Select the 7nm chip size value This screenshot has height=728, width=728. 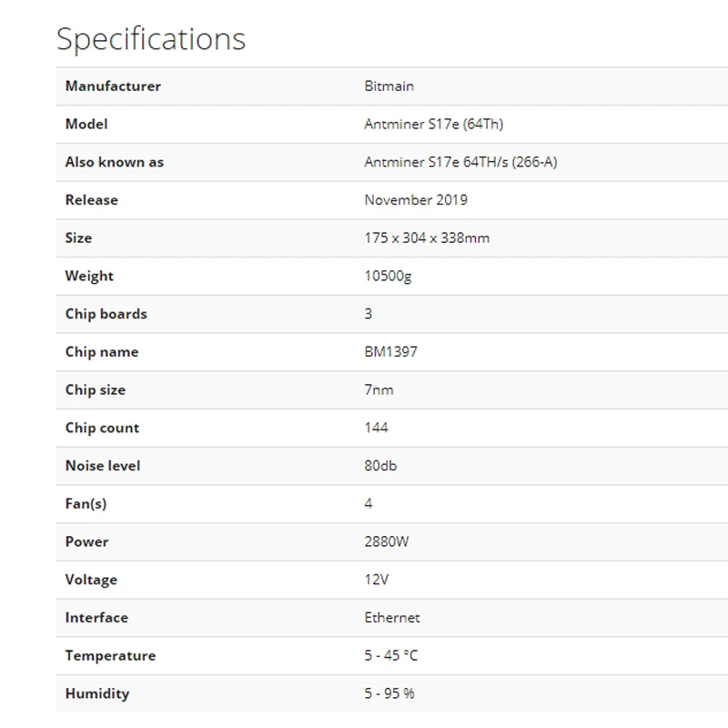pyautogui.click(x=379, y=389)
